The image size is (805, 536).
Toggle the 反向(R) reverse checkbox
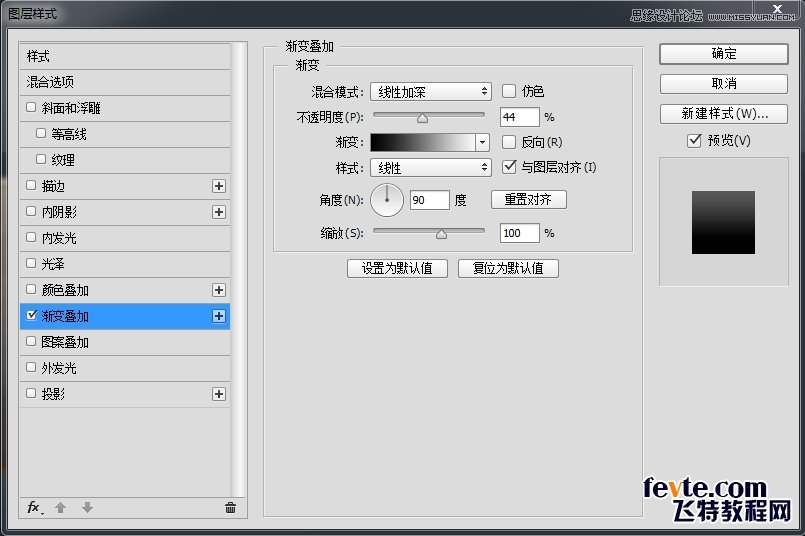509,142
